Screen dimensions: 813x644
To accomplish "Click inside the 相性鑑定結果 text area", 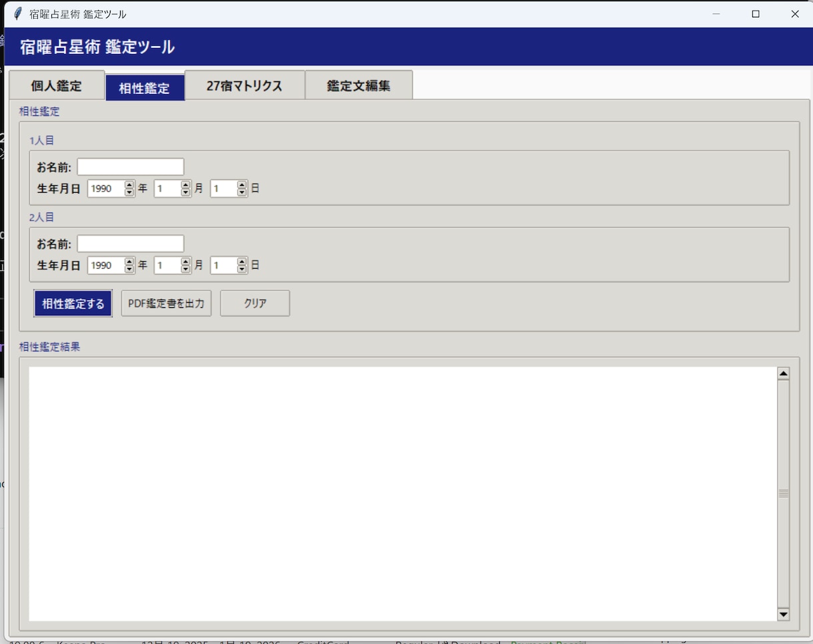I will pos(403,494).
